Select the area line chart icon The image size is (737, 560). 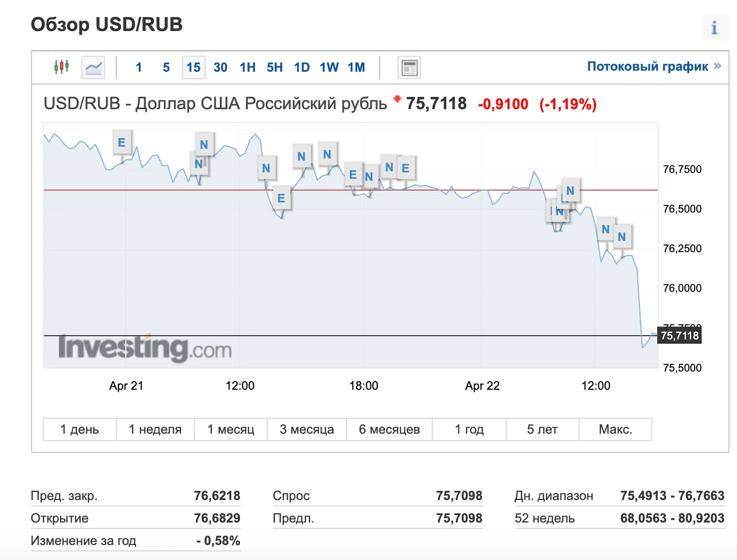pos(93,67)
